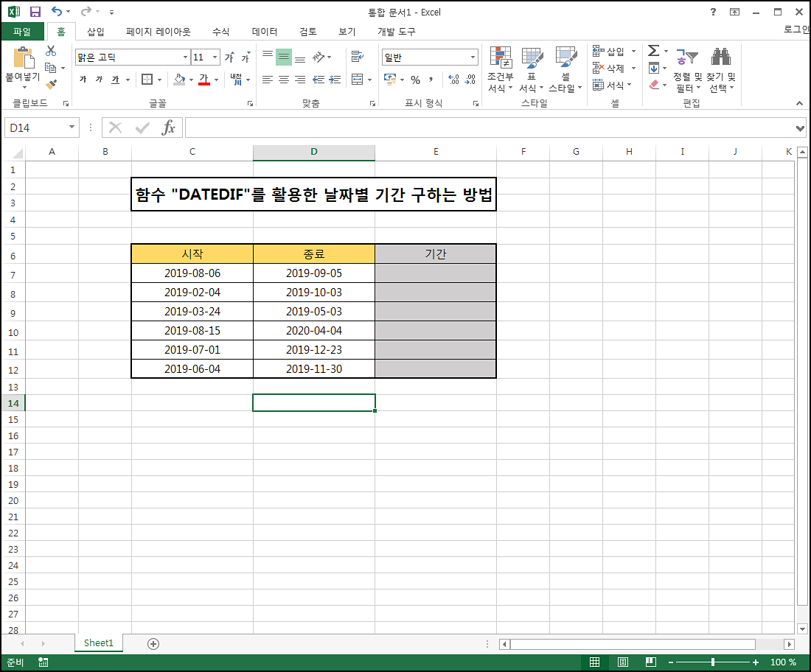Toggle bold formatting
The height and width of the screenshot is (672, 811).
(x=83, y=80)
